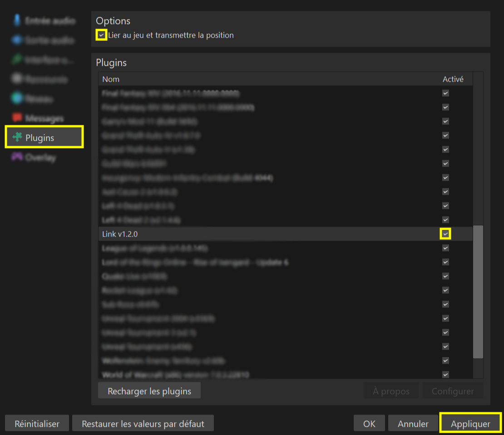The width and height of the screenshot is (504, 435).
Task: Untick the Left 4 Dead 2 plugin checkbox
Action: pos(445,220)
